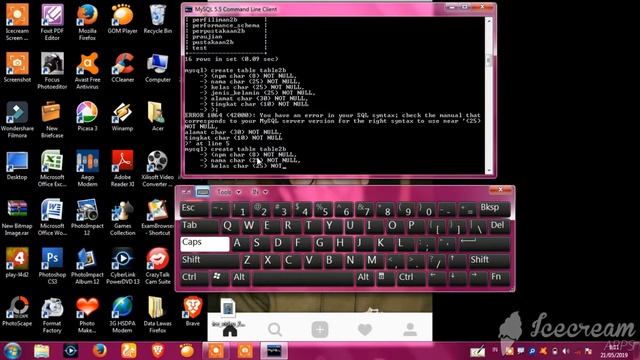Toggle the left Ctrl key on keyboard
Image resolution: width=640 pixels, height=360 pixels.
tap(194, 278)
